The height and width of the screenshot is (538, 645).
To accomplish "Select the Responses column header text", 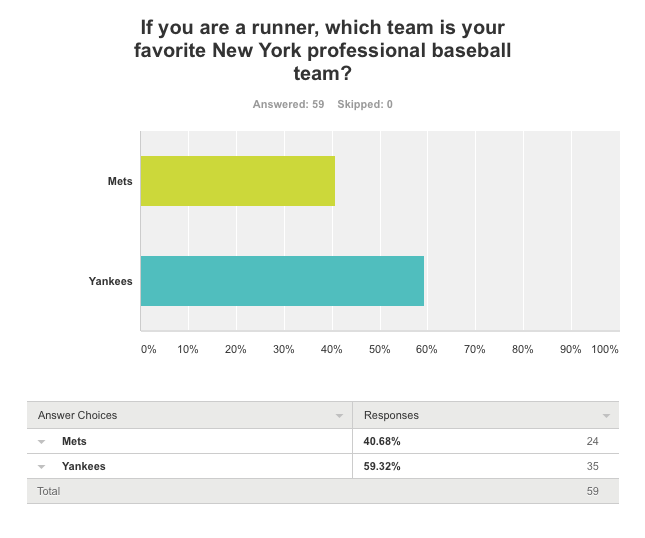I will (391, 415).
